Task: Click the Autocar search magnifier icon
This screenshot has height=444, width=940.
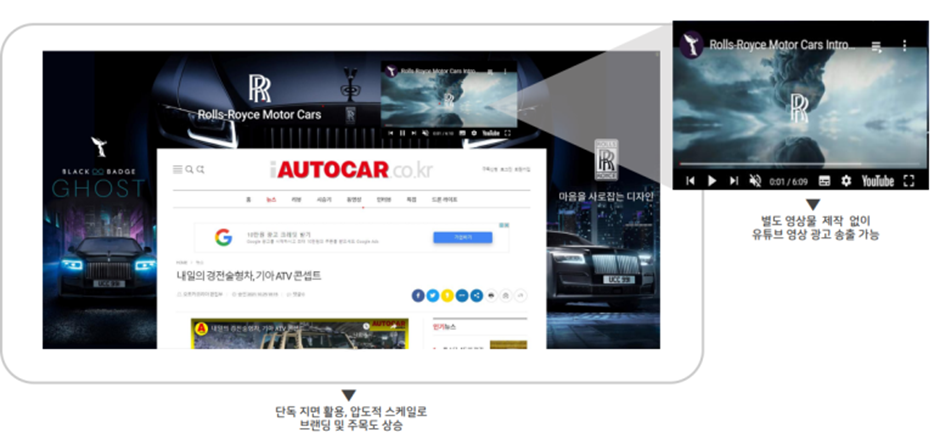Action: (189, 170)
